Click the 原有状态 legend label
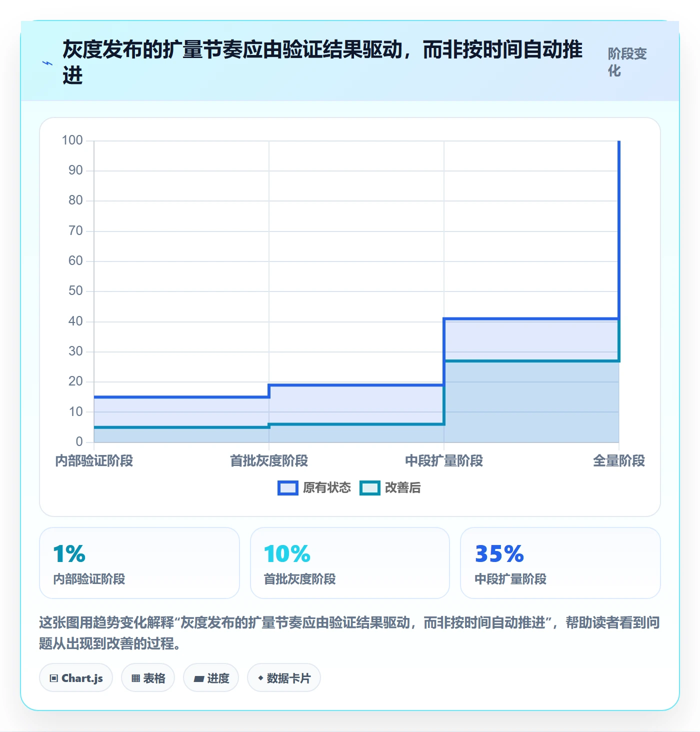The width and height of the screenshot is (700, 732). [327, 488]
